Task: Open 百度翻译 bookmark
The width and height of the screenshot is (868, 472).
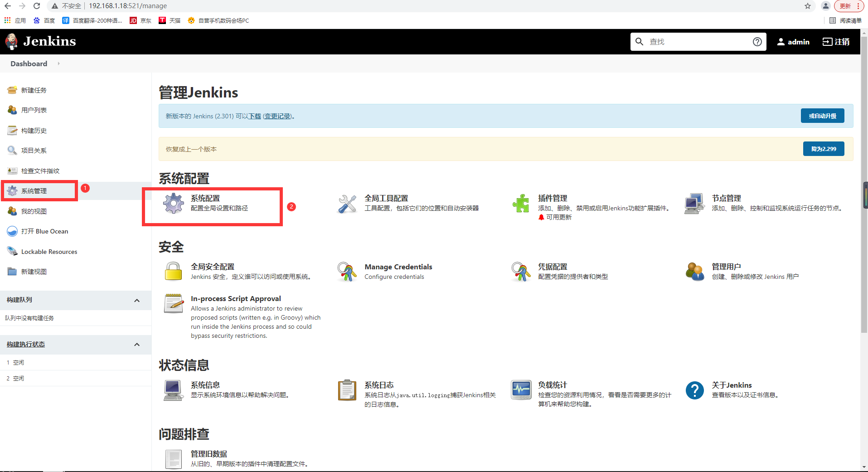Action: 92,20
